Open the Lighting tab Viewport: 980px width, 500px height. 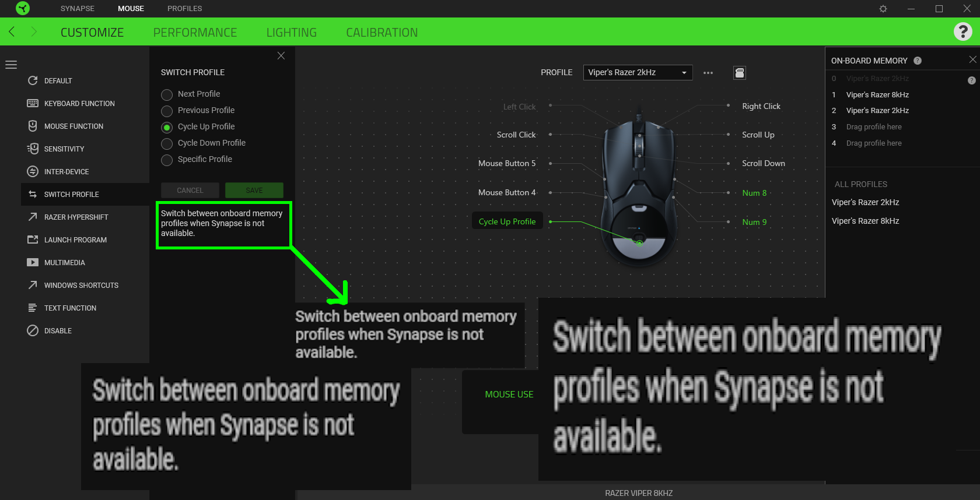coord(292,33)
